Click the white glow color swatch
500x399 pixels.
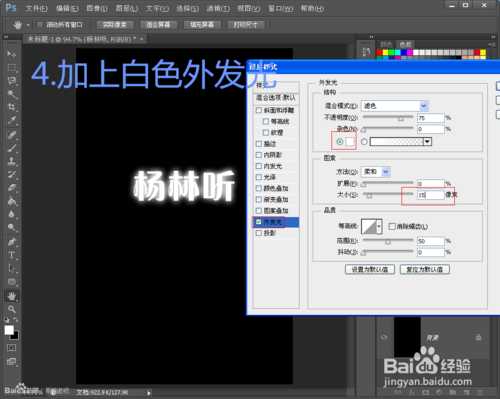point(350,142)
